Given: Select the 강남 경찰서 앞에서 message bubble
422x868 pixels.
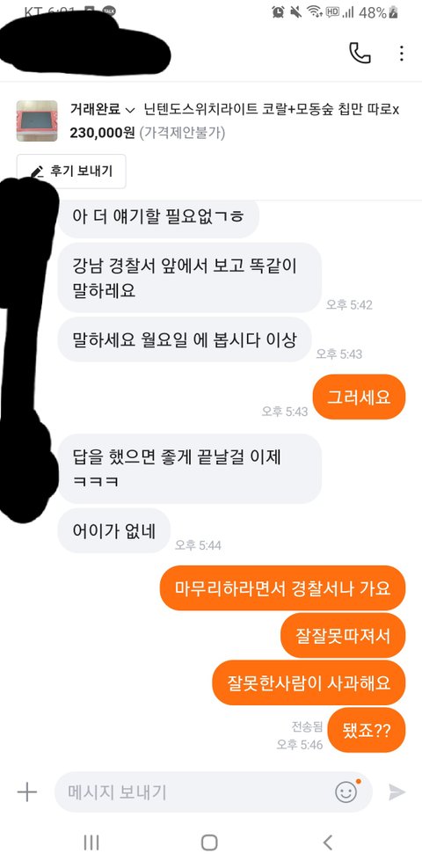Looking at the screenshot, I should pos(190,278).
